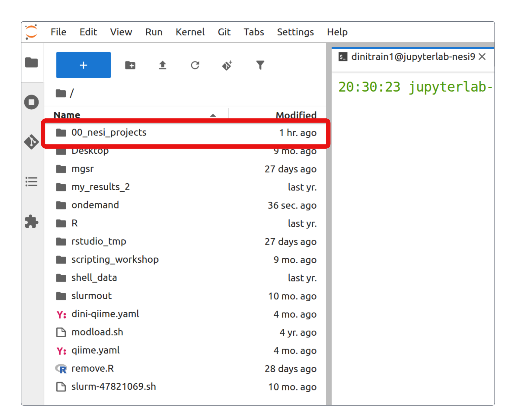Viewport: 512px width, 420px height.
Task: Switch to the Running Terminals sidebar panel
Action: click(31, 102)
